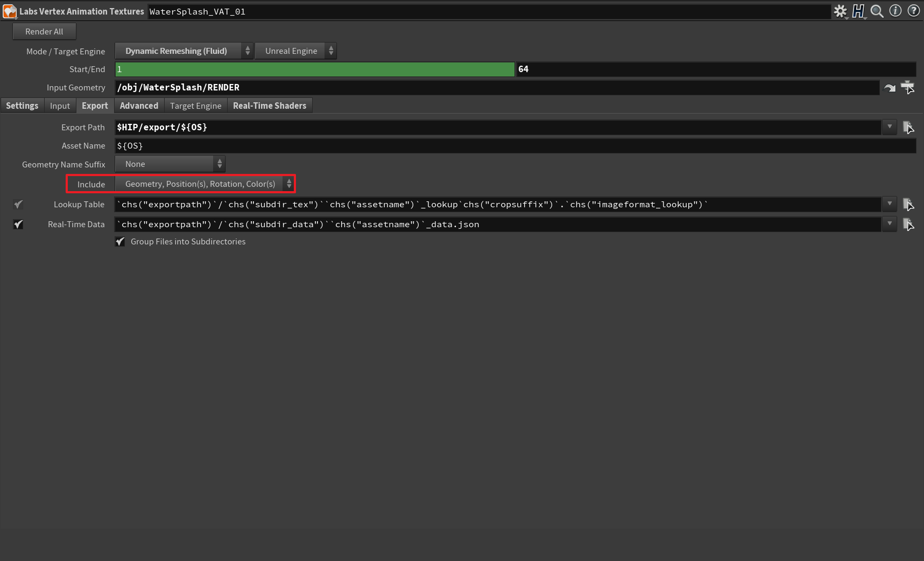Click the Input Geometry path field
The width and height of the screenshot is (924, 561).
point(497,88)
